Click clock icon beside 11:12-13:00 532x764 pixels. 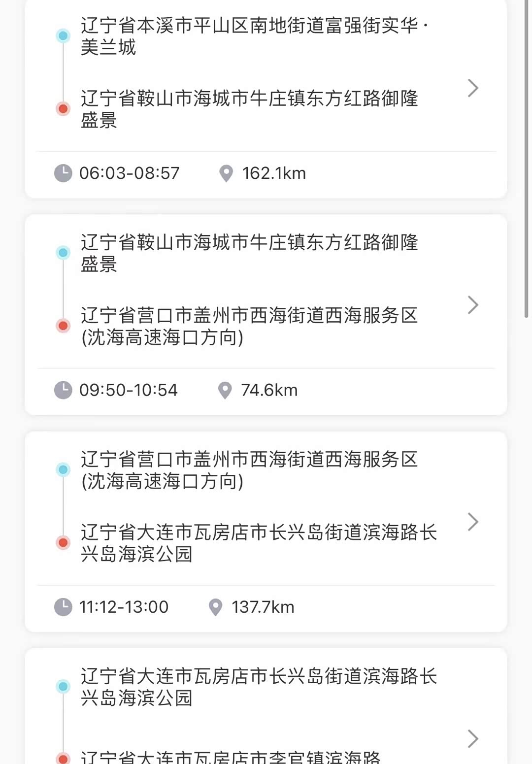point(63,607)
